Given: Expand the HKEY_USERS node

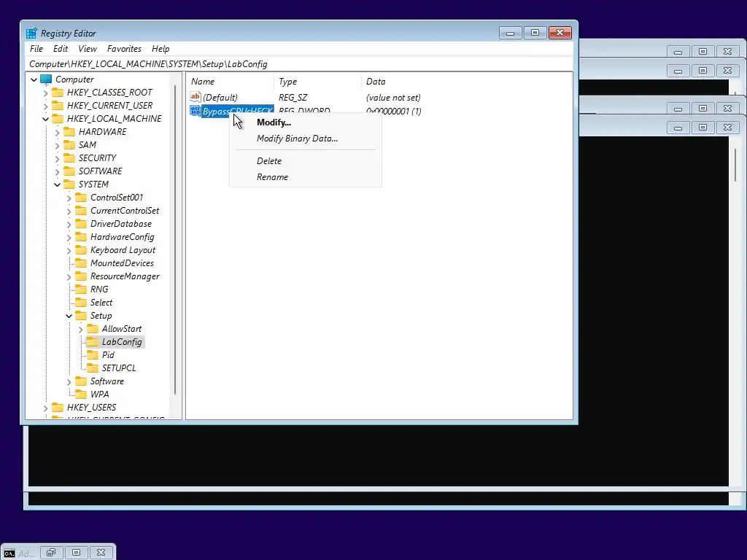Looking at the screenshot, I should coord(46,408).
